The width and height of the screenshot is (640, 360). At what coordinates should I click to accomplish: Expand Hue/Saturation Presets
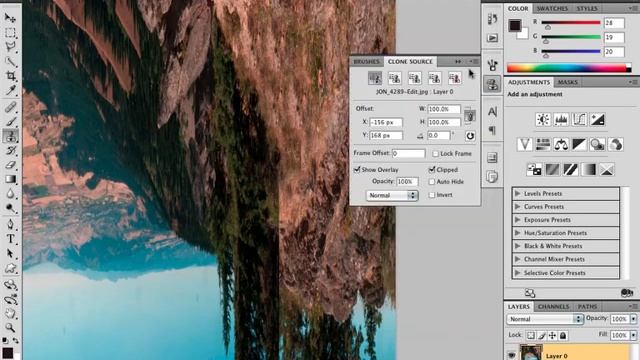(518, 233)
